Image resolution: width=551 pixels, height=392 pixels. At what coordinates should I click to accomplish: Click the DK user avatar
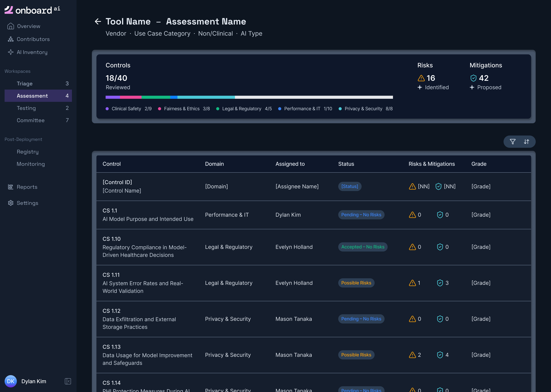click(11, 381)
